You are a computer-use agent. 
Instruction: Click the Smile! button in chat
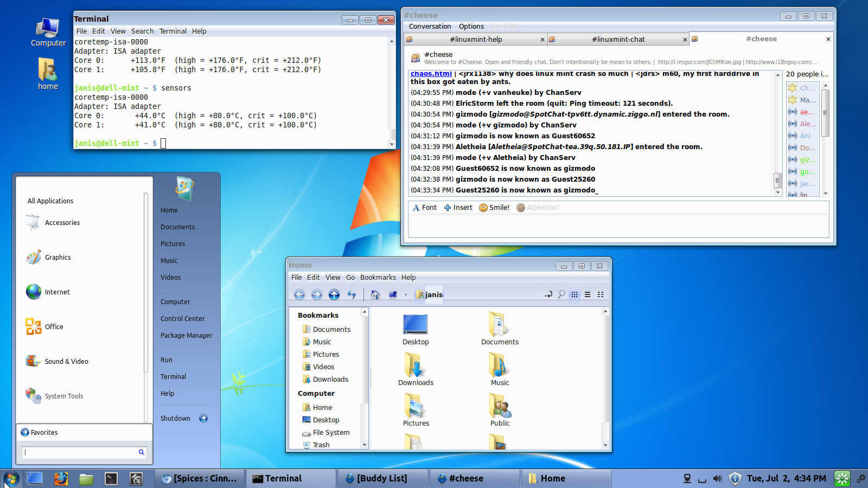[494, 207]
